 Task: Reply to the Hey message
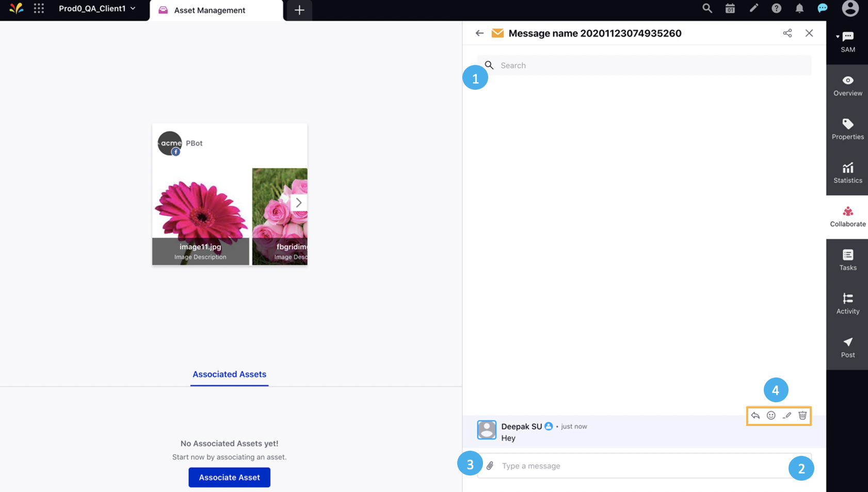tap(756, 416)
